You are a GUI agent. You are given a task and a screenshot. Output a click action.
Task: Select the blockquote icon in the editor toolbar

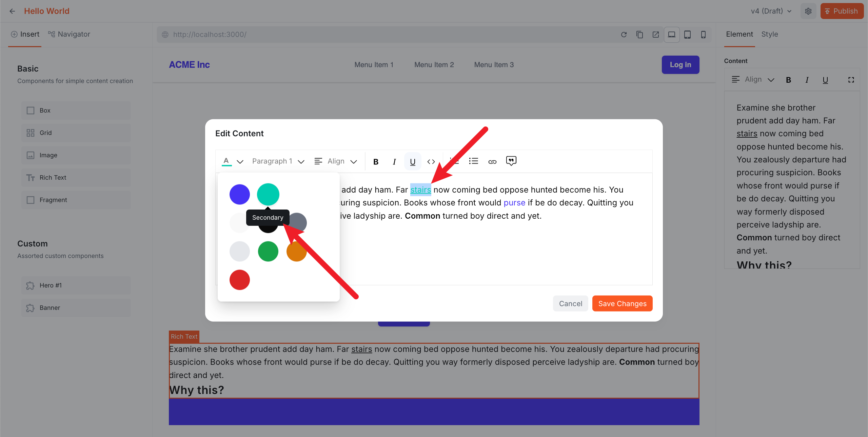[x=511, y=161]
